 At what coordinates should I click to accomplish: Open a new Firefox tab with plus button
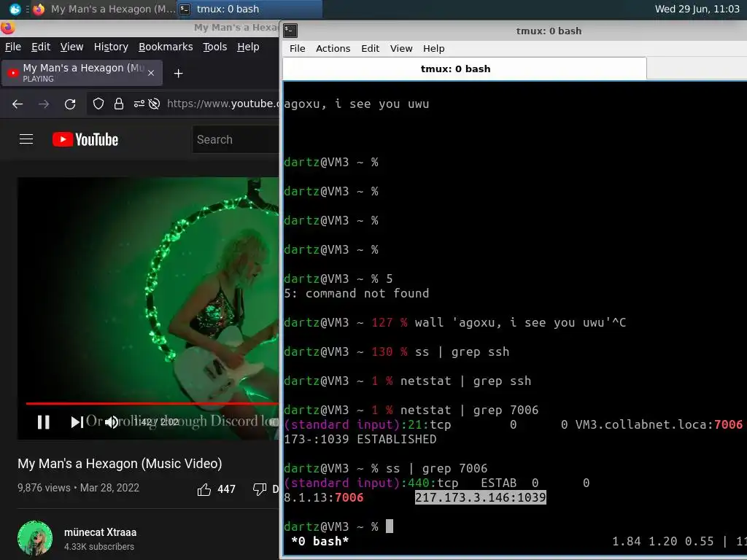pos(178,74)
